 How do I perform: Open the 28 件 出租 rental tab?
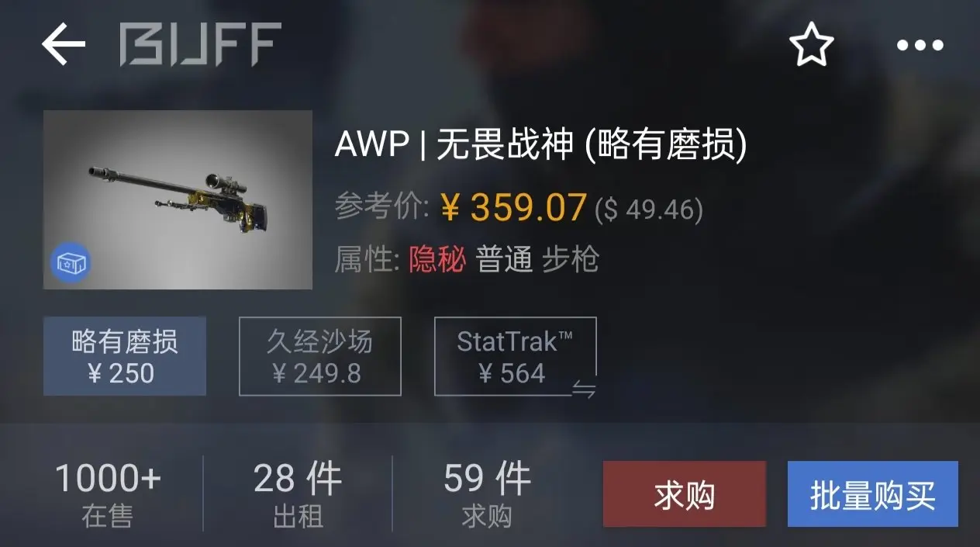298,493
